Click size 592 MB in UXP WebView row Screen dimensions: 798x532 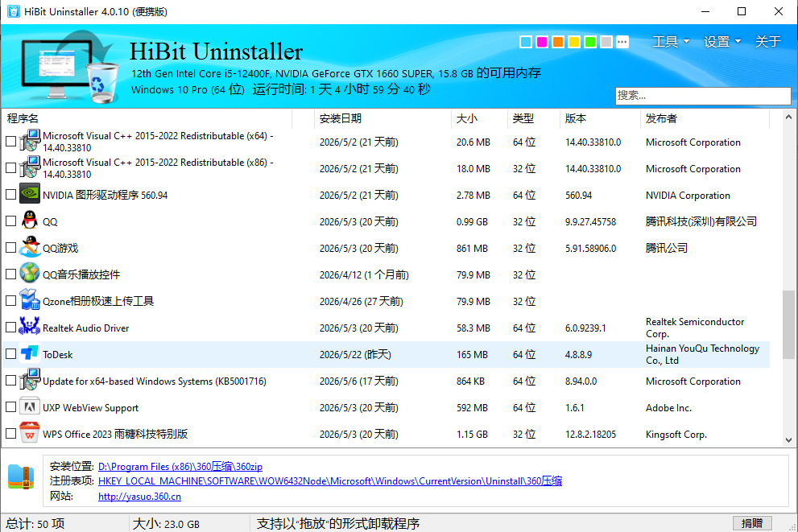tap(472, 408)
